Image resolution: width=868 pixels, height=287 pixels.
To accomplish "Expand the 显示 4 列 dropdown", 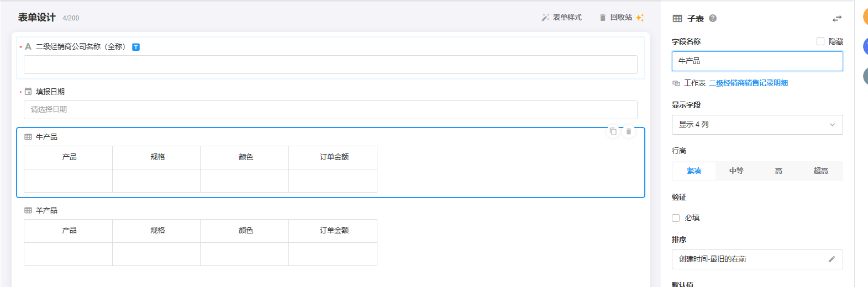I will coord(757,125).
